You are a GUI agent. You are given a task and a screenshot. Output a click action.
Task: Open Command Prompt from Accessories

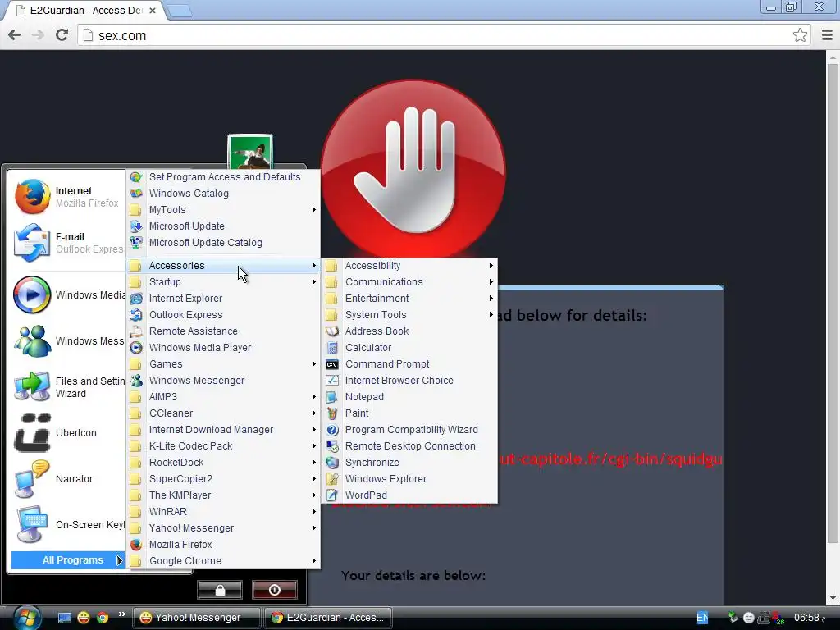point(409,364)
